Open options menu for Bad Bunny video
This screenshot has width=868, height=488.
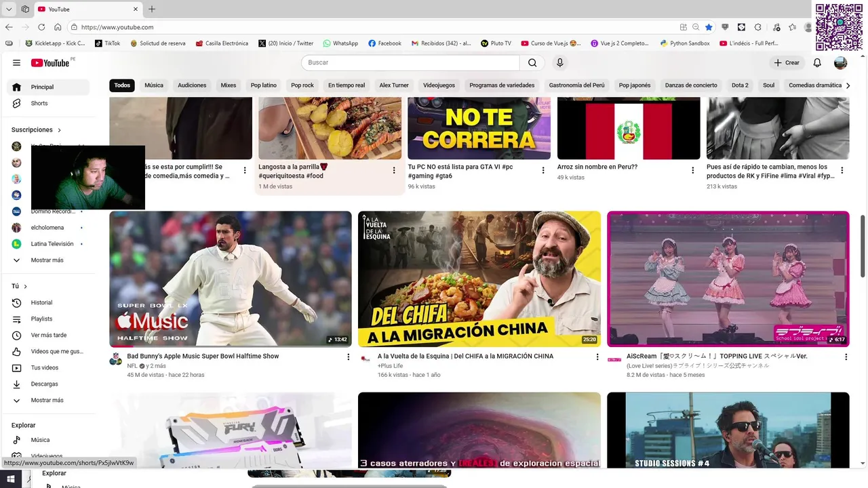pyautogui.click(x=349, y=357)
